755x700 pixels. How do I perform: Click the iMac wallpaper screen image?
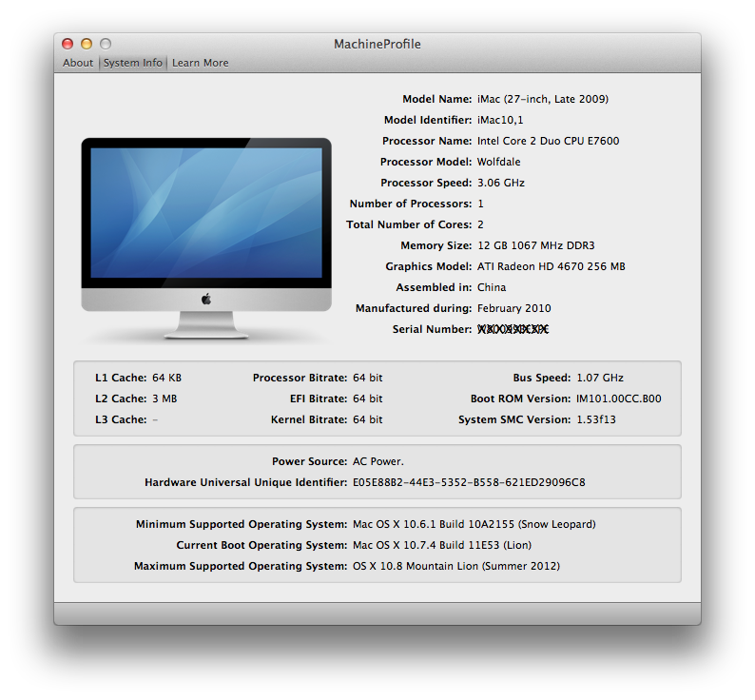pos(206,211)
